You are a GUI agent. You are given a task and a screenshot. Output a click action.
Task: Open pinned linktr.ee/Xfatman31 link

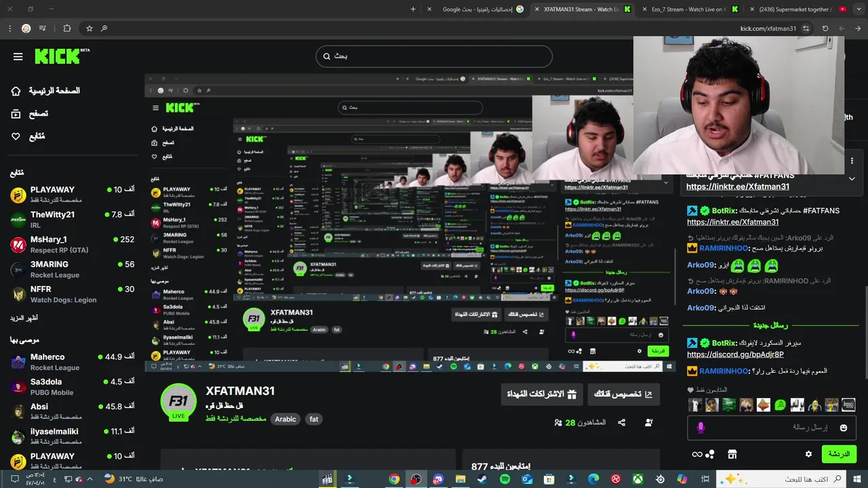tap(738, 186)
